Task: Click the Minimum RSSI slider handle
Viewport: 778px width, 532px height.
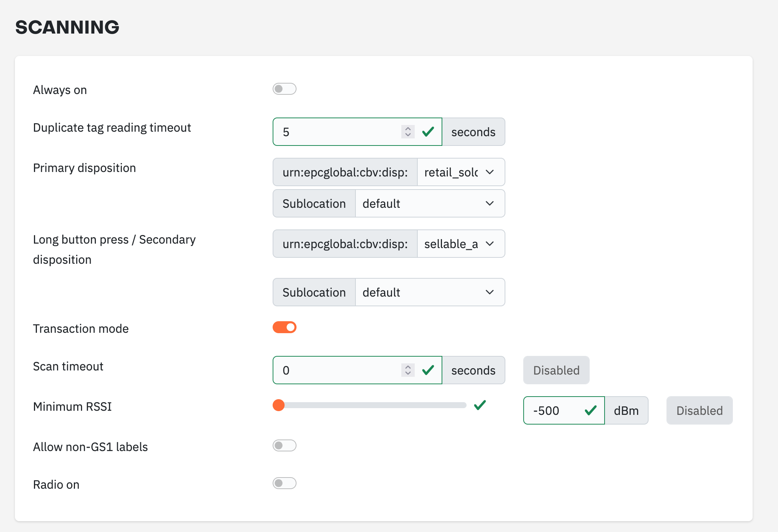Action: (279, 405)
